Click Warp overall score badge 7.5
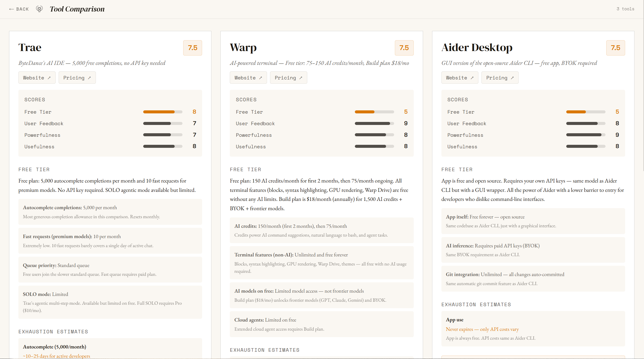The image size is (644, 359). pyautogui.click(x=404, y=48)
